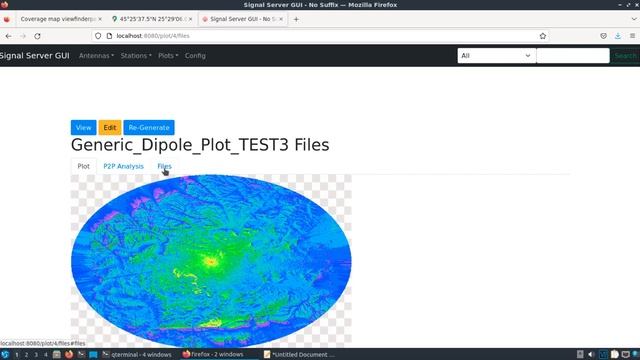This screenshot has width=640, height=360.
Task: Click the search text field
Action: (x=573, y=56)
